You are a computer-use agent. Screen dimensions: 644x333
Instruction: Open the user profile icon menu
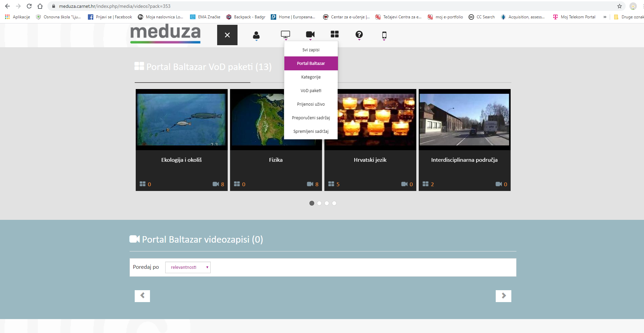[x=256, y=35]
